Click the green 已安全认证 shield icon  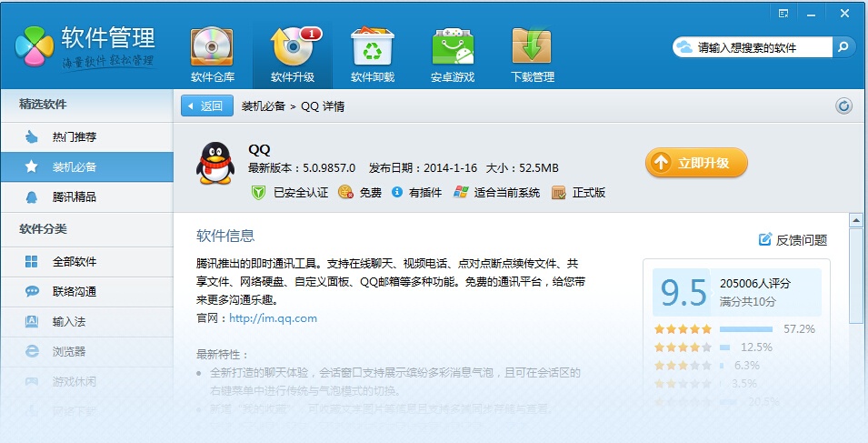point(258,192)
